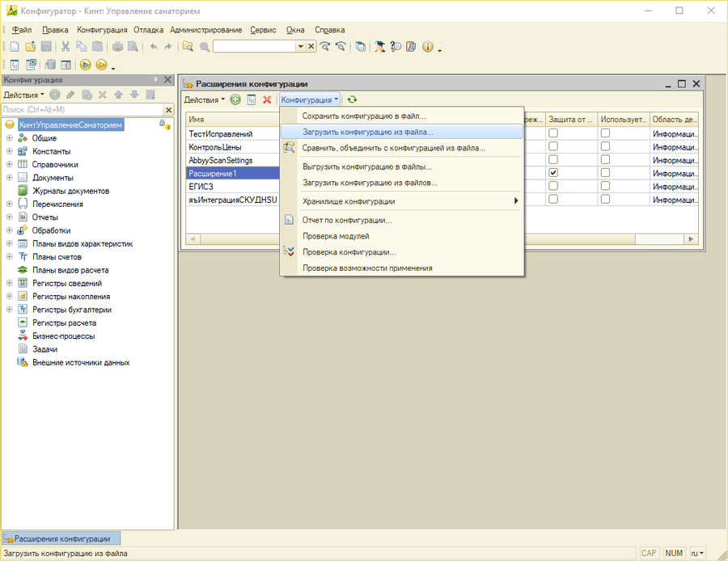
Task: Uncheck the protection checkbox for Расширение1
Action: (x=553, y=173)
